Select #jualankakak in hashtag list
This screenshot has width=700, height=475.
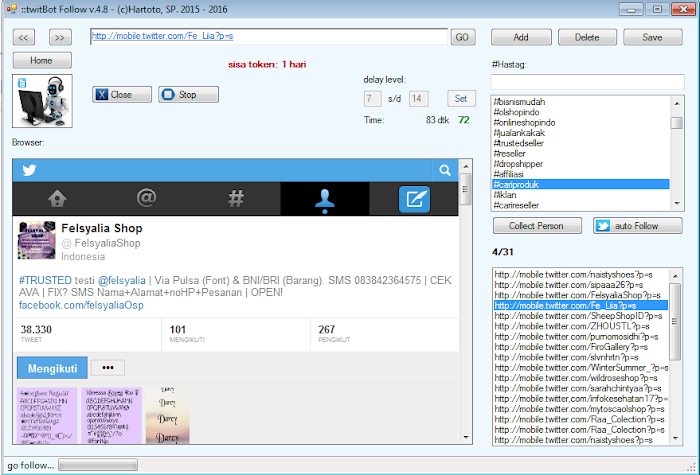(x=580, y=133)
